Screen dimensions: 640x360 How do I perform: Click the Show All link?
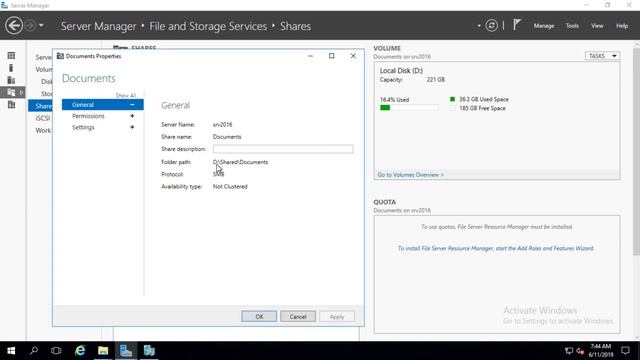click(x=125, y=95)
